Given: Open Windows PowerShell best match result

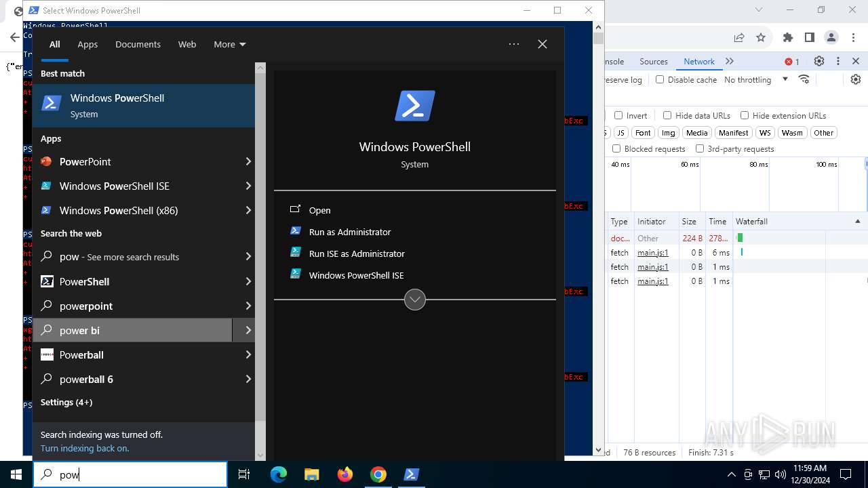Looking at the screenshot, I should pos(144,106).
